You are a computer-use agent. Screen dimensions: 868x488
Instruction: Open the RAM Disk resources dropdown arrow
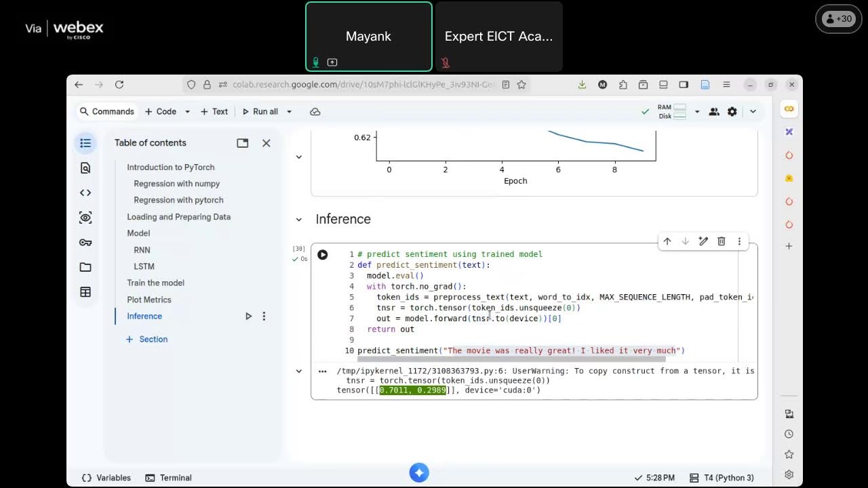pos(696,112)
